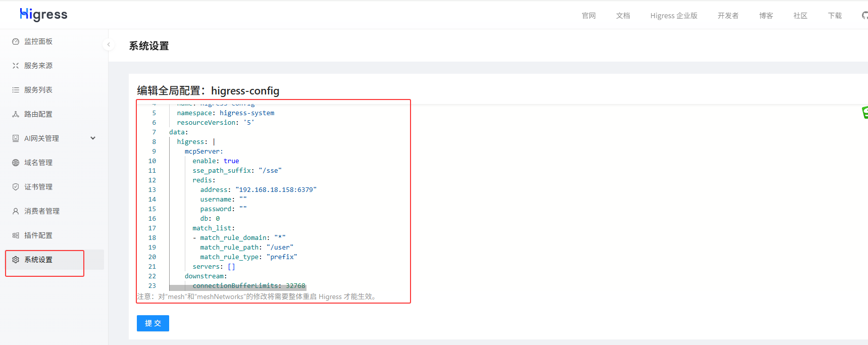Click the 'password: ""' line

tap(224, 209)
